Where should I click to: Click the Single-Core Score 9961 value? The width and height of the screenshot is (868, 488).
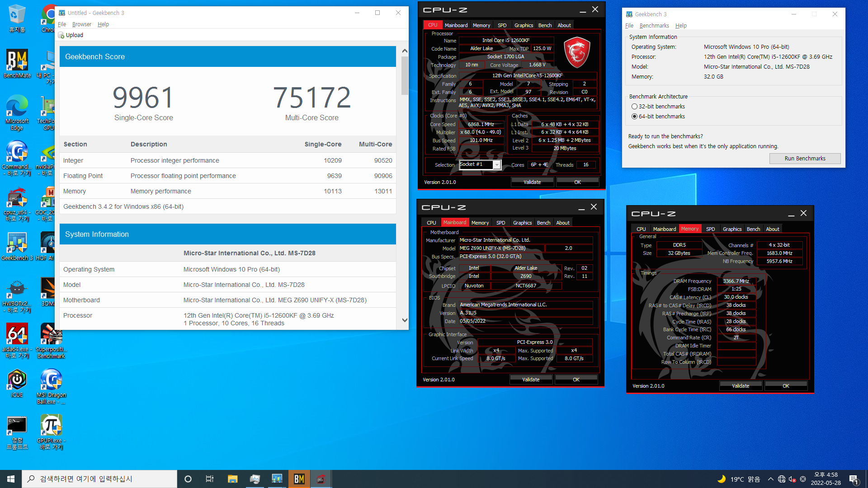[x=143, y=98]
